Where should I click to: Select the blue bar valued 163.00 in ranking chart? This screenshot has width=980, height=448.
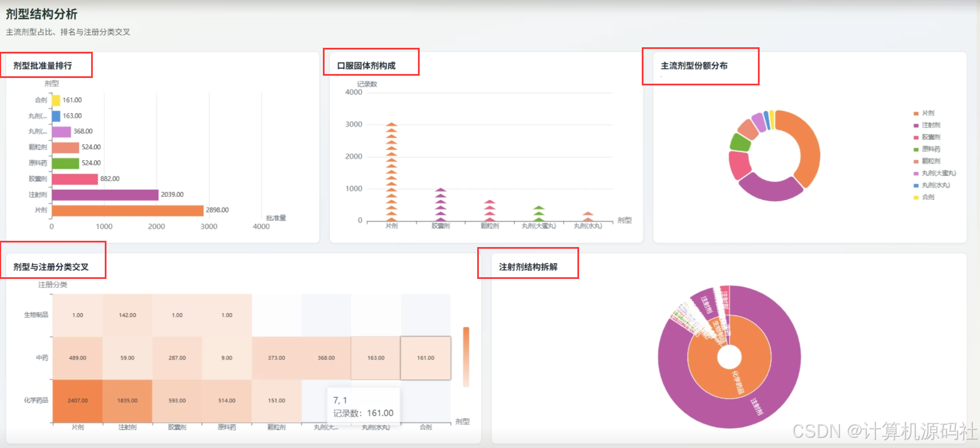pos(56,116)
